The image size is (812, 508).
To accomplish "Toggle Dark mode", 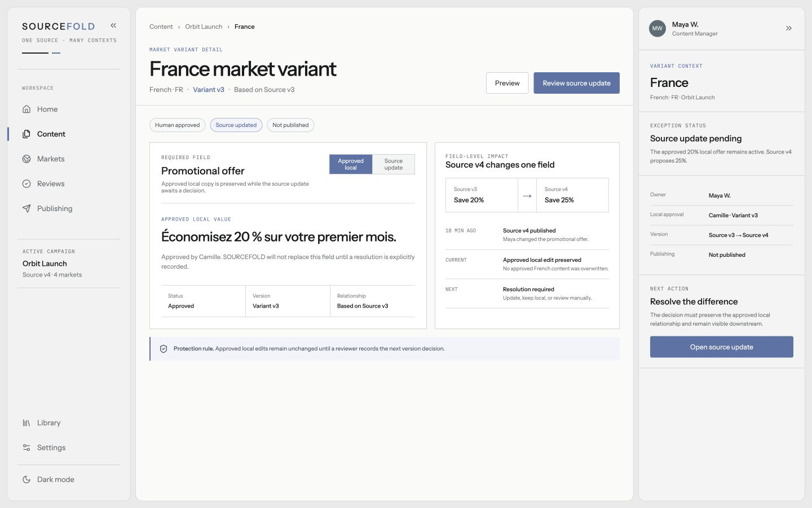I will (69, 479).
